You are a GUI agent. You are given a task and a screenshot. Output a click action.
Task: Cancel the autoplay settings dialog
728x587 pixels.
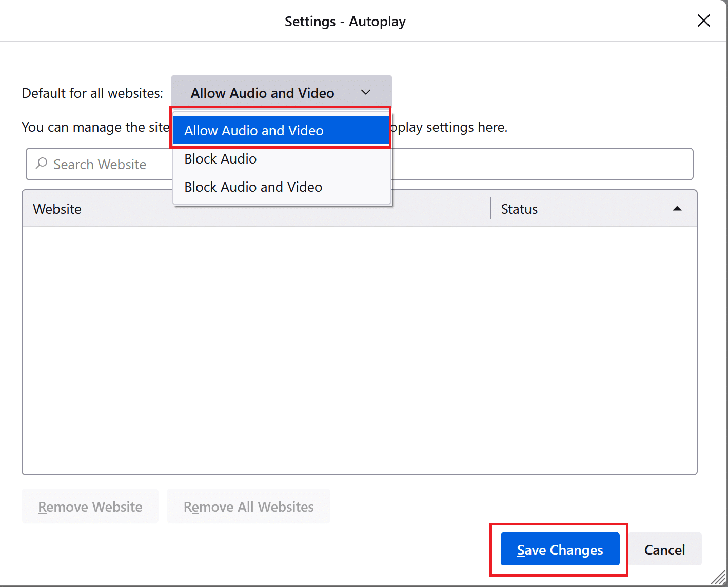point(665,549)
